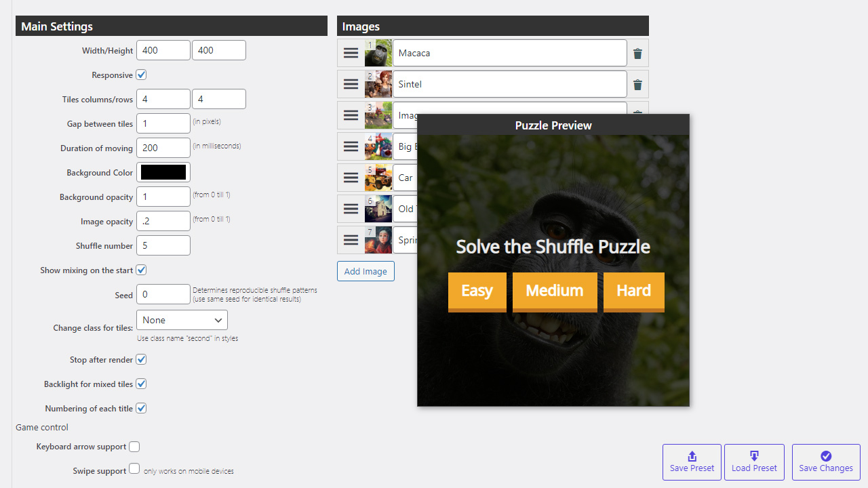868x488 pixels.
Task: Click the Duration of moving field
Action: click(163, 148)
